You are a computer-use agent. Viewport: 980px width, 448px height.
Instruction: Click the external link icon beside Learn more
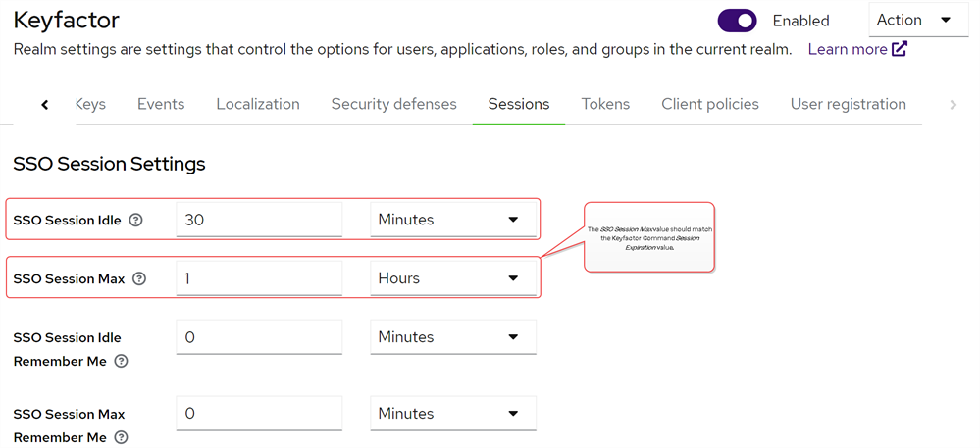pos(899,49)
